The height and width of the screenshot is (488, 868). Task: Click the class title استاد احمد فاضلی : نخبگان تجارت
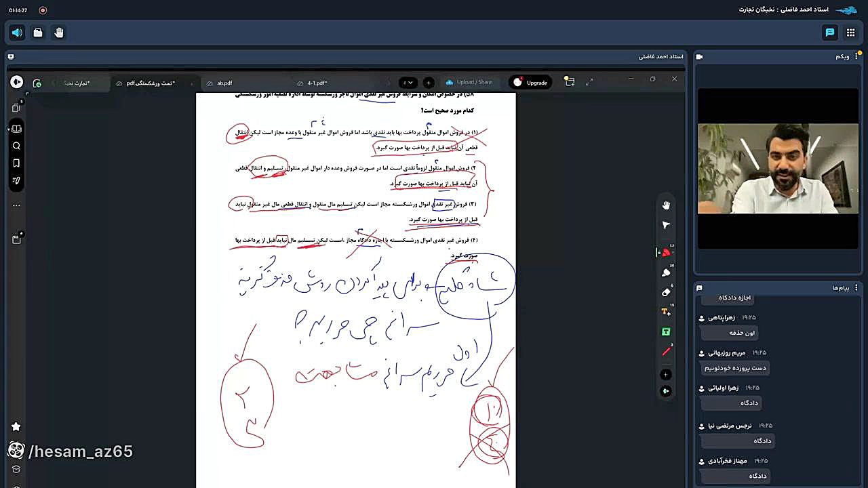click(x=783, y=9)
